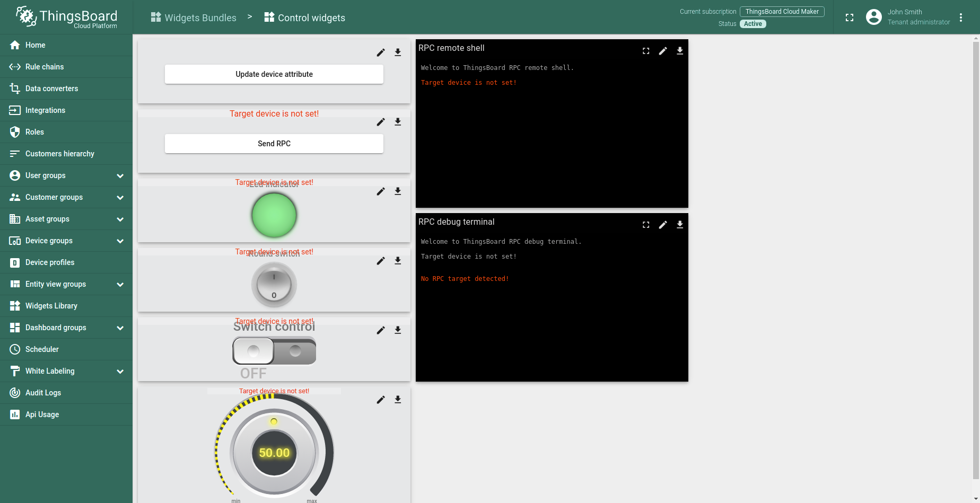The height and width of the screenshot is (503, 980).
Task: Edit the RPC debug terminal widget
Action: tap(663, 225)
